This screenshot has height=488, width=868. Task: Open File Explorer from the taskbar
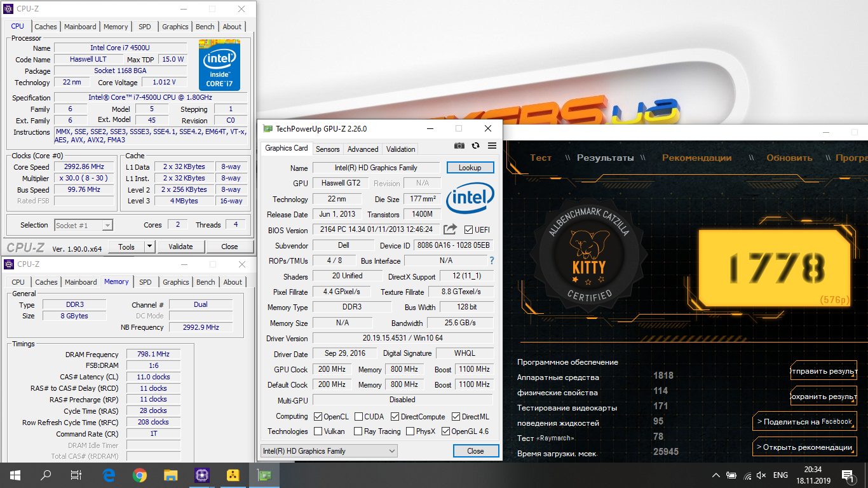pyautogui.click(x=171, y=475)
